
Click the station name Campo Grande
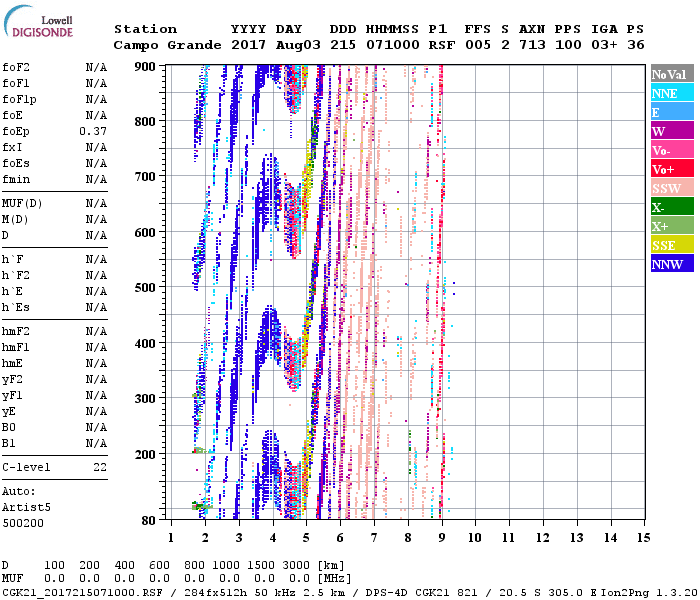(x=167, y=45)
